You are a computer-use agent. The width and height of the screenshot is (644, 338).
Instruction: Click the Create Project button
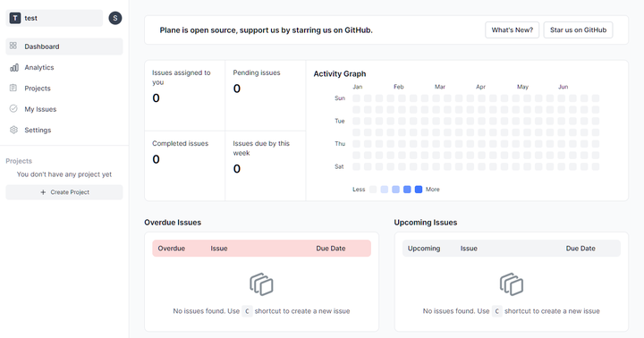tap(64, 192)
